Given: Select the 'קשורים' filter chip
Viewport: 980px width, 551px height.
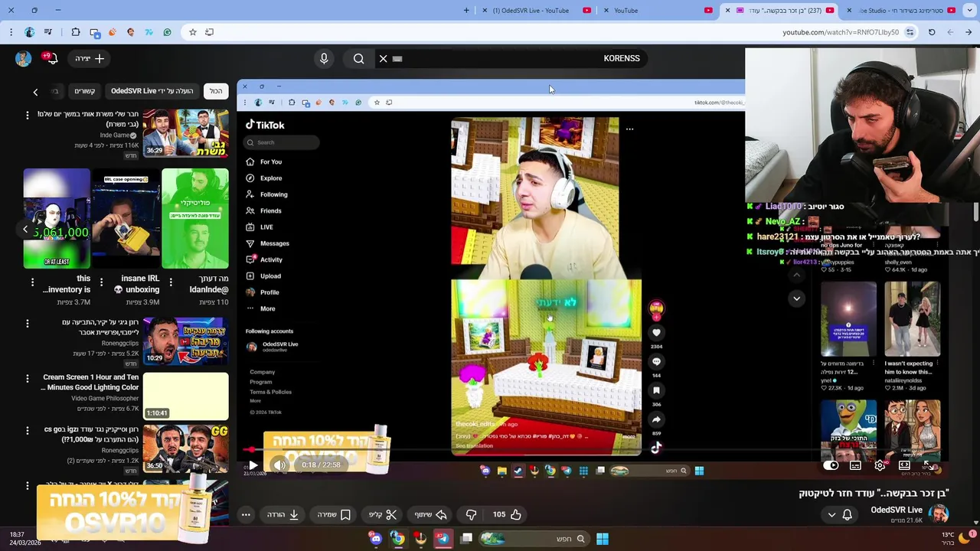Looking at the screenshot, I should (x=84, y=91).
